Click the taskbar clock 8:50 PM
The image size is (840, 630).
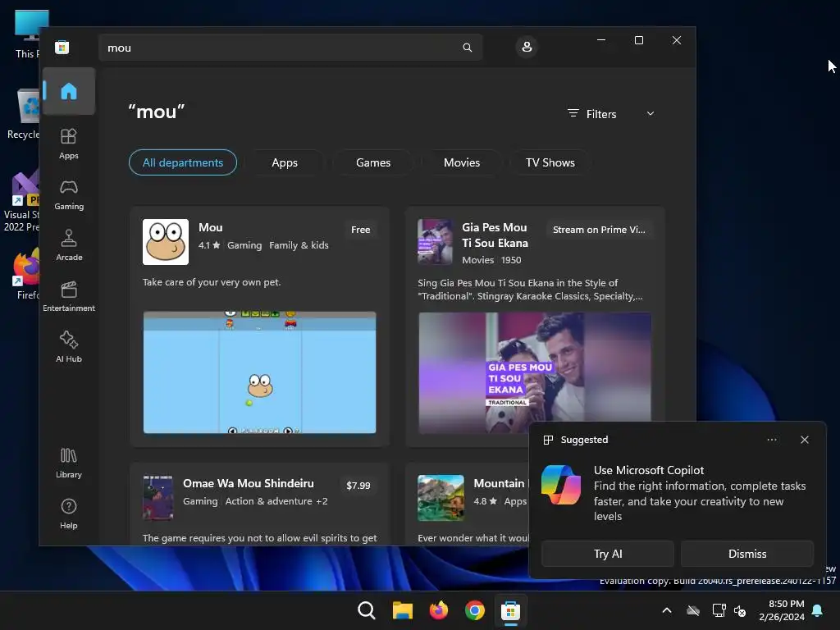[x=782, y=610]
